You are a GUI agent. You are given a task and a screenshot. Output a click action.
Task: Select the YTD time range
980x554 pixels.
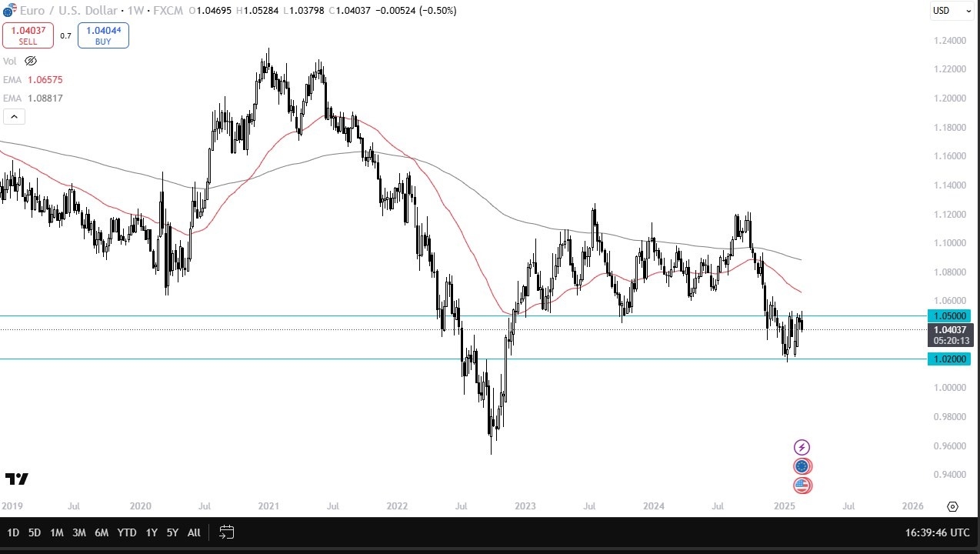127,532
